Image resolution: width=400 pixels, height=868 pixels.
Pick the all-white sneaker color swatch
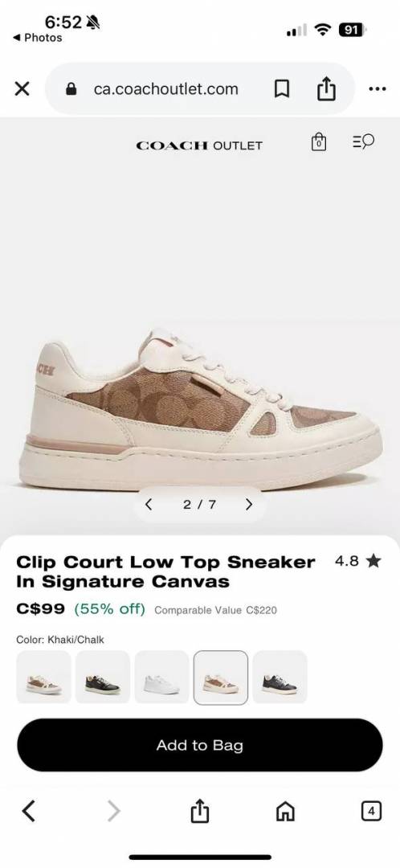pos(161,677)
